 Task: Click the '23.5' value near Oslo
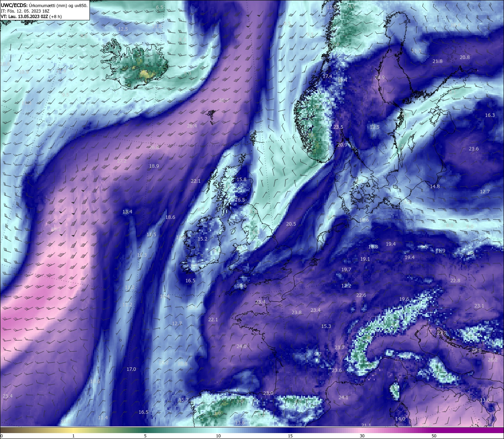point(338,127)
